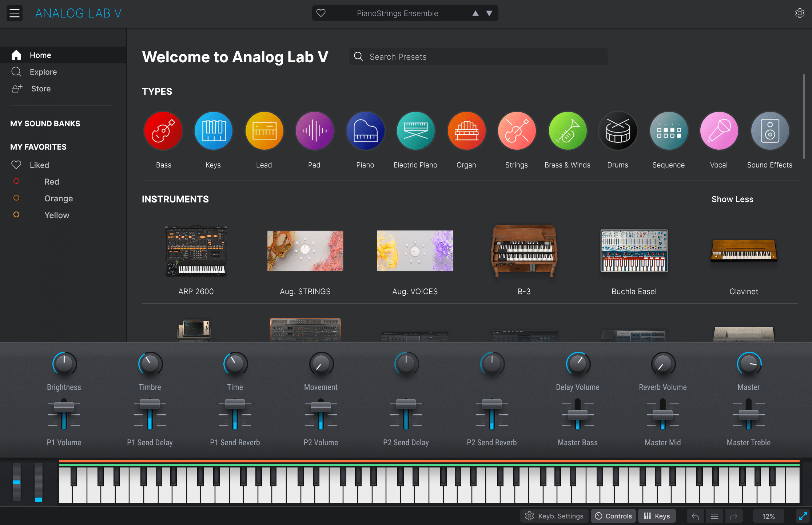The width and height of the screenshot is (812, 525).
Task: Select the Strings type icon
Action: 517,131
